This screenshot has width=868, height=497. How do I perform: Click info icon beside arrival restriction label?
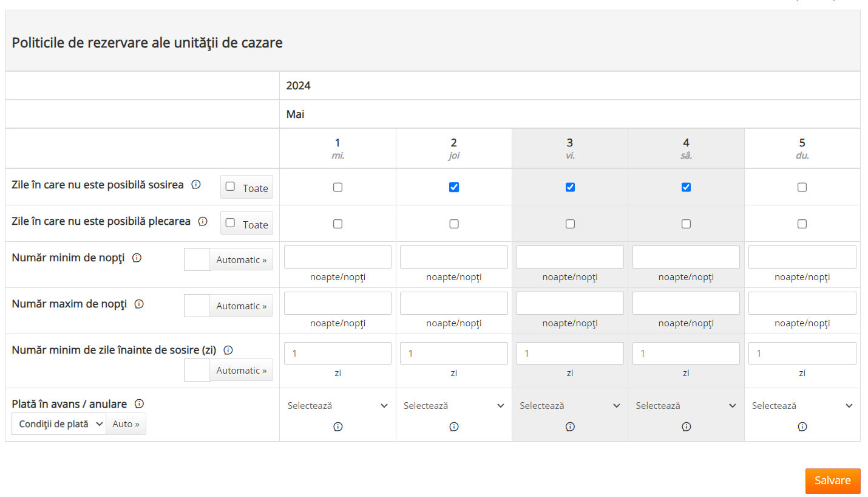point(196,185)
